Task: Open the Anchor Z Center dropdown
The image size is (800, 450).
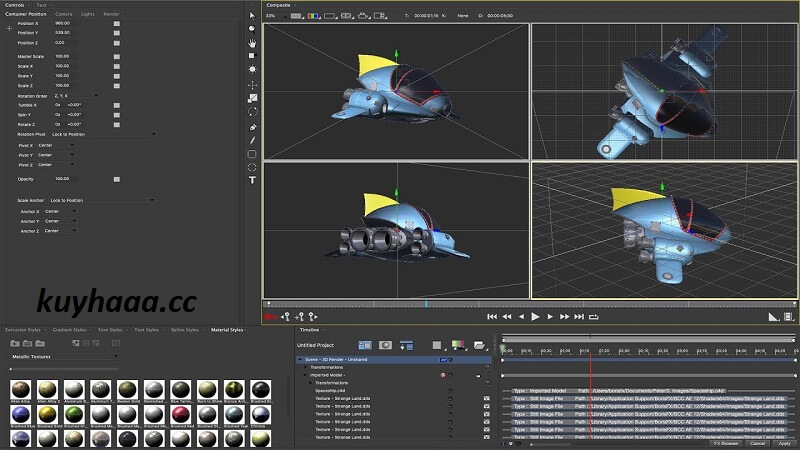Action: click(x=60, y=231)
